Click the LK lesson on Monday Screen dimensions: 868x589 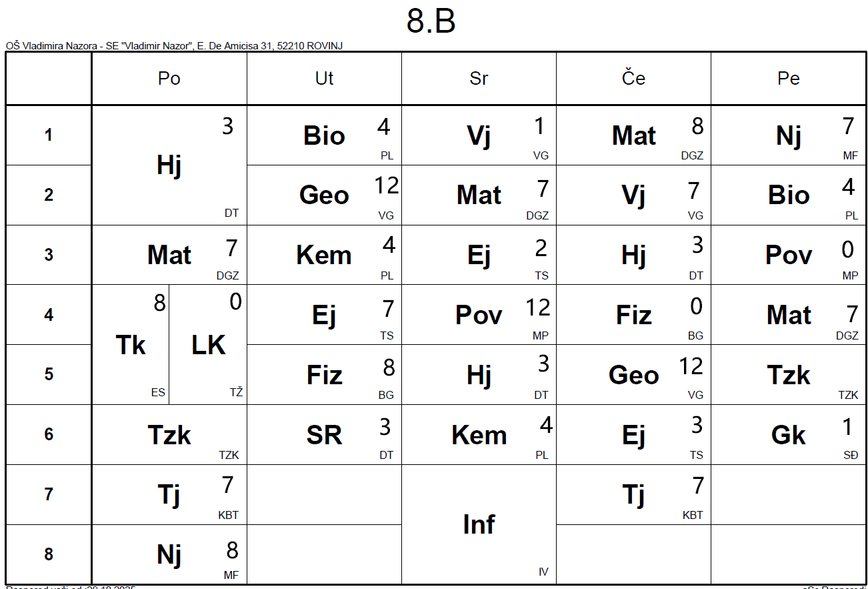coord(208,345)
